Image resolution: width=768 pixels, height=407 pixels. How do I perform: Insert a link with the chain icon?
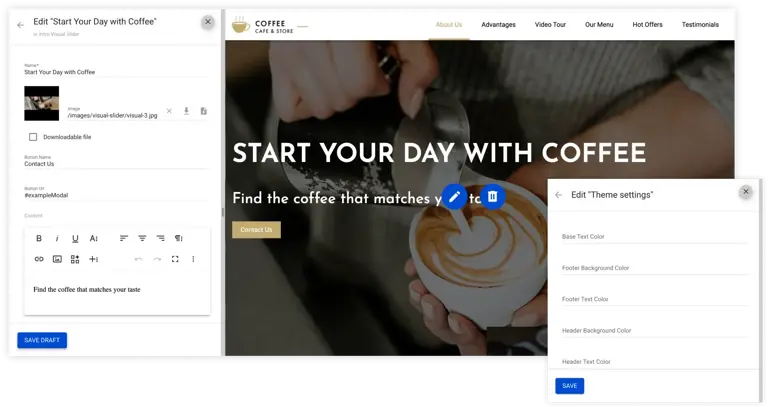coord(39,259)
